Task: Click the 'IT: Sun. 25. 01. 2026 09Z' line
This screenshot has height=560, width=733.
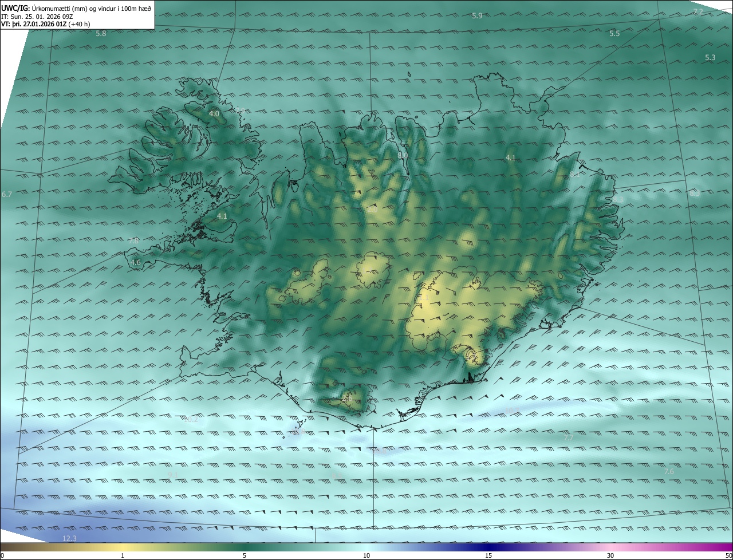Action: [x=37, y=17]
